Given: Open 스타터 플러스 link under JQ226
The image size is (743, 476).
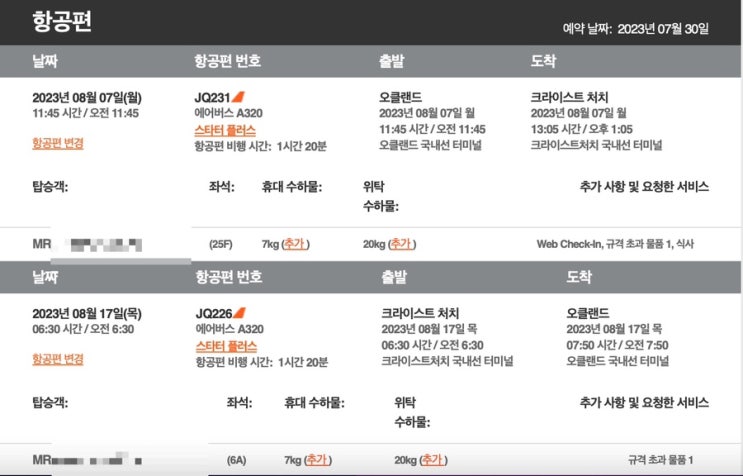Looking at the screenshot, I should click(226, 346).
